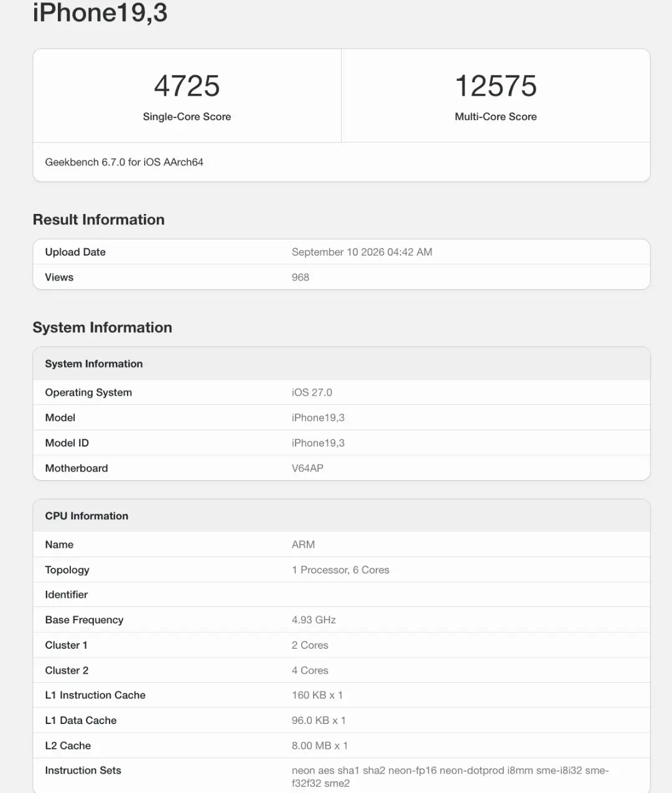
Task: Click the iPhone19,3 page title
Action: [100, 12]
